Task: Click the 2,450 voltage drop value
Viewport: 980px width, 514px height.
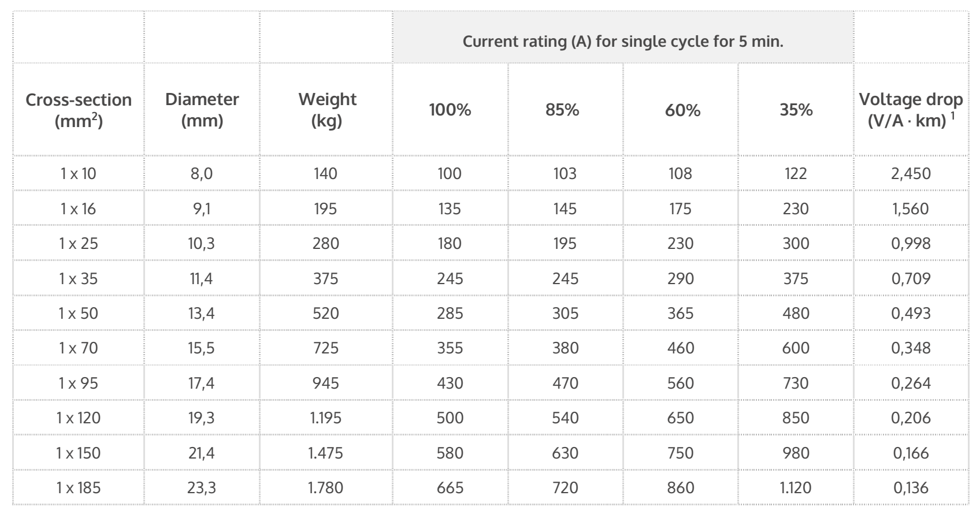Action: (x=911, y=173)
